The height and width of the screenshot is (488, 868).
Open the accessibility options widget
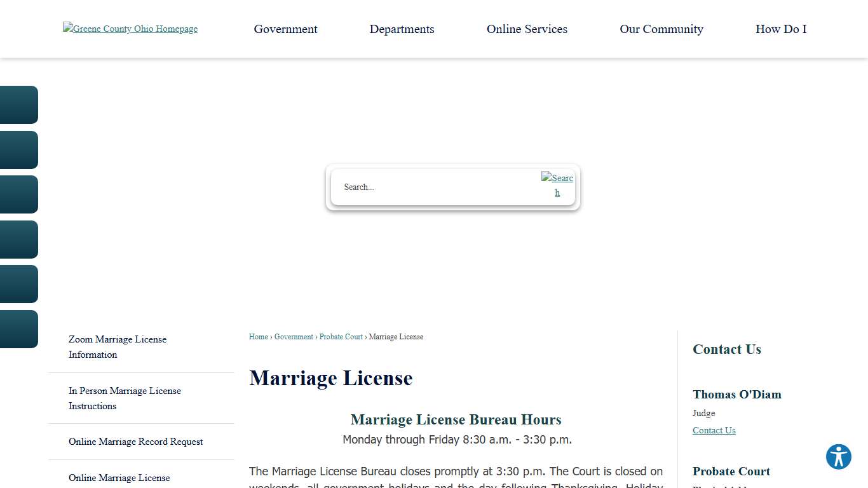[838, 456]
